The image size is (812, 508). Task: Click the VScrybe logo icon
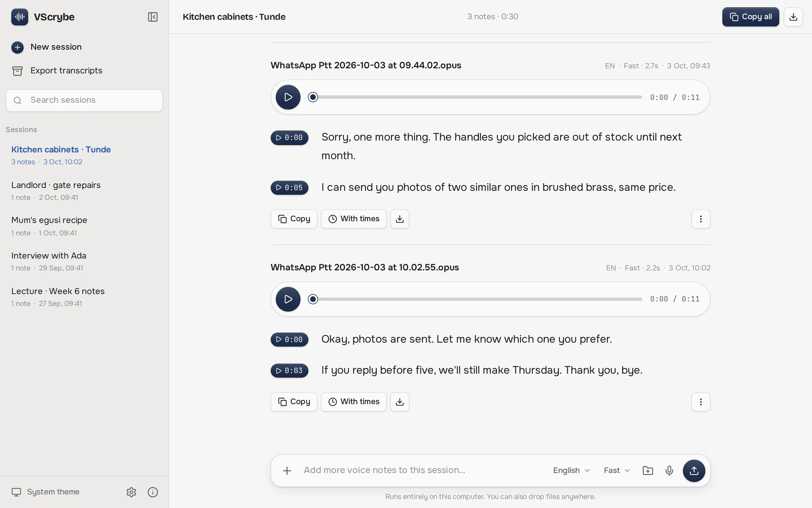[x=20, y=17]
